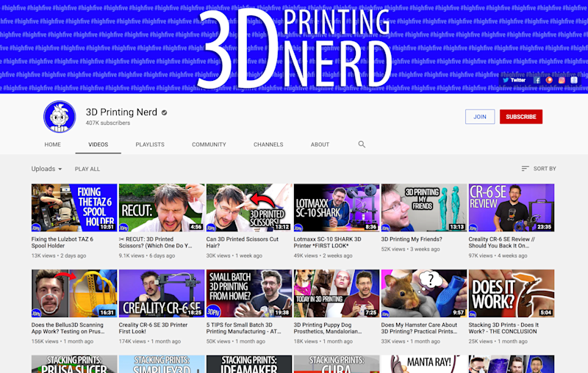Open the hamster video thumbnail
588x373 pixels.
tap(424, 293)
